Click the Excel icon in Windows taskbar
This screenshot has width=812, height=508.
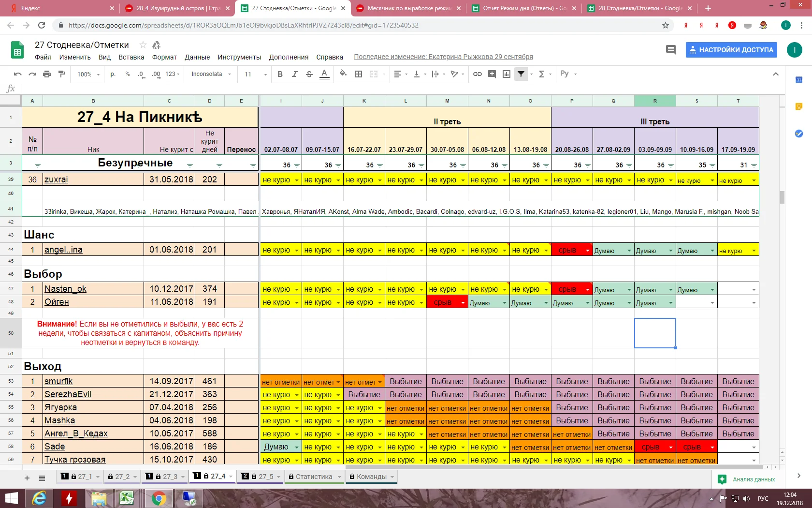tap(127, 498)
